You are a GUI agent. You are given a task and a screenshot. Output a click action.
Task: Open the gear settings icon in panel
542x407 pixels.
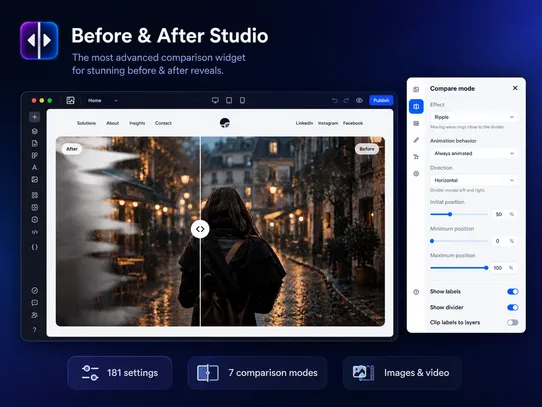coord(416,174)
